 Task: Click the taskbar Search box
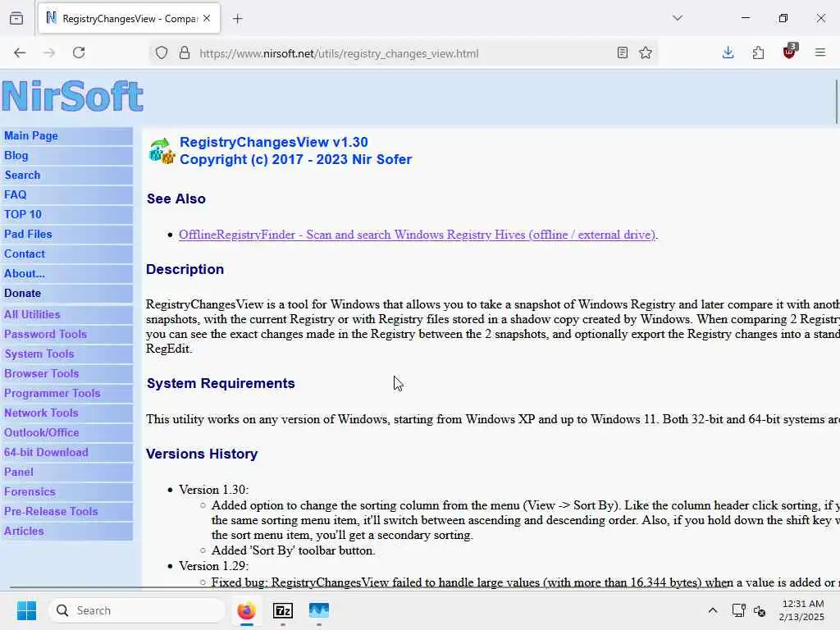tap(137, 610)
